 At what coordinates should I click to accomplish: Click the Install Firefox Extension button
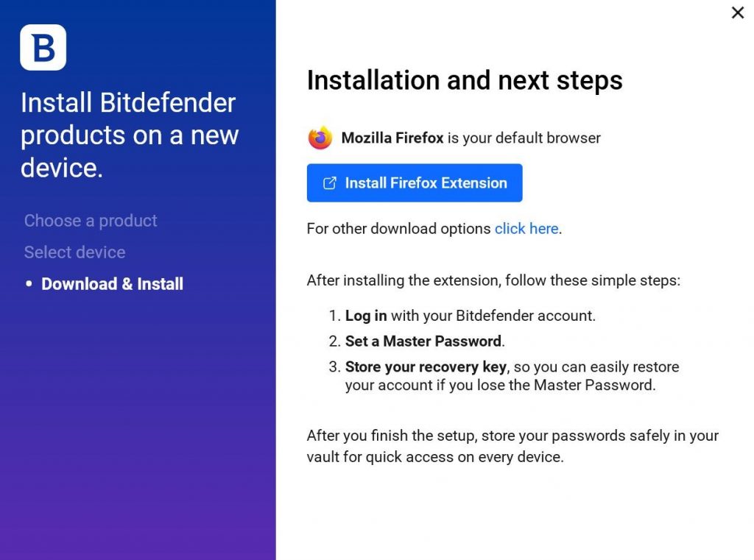(415, 182)
